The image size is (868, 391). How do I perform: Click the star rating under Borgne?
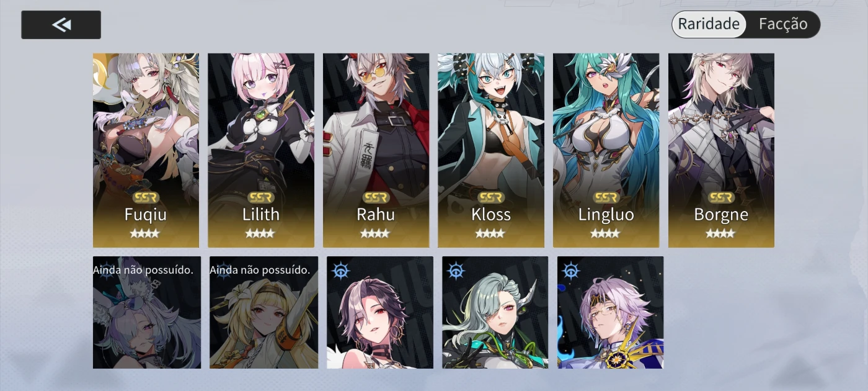pyautogui.click(x=721, y=233)
